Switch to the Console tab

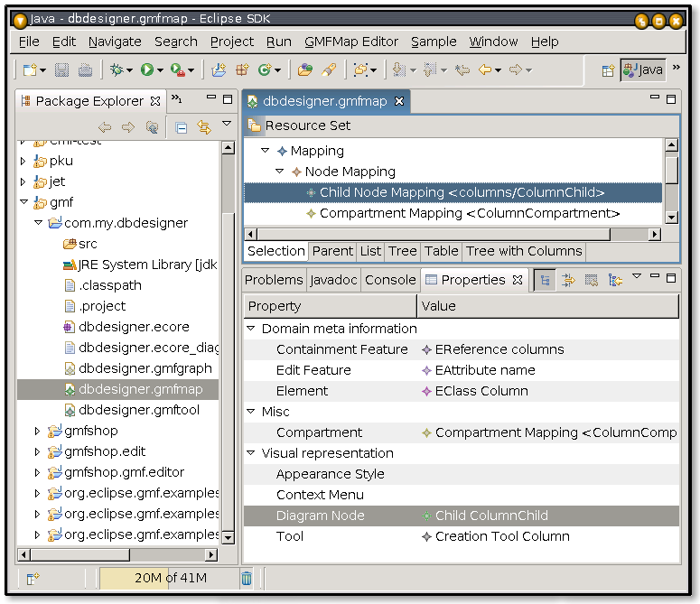pos(390,280)
